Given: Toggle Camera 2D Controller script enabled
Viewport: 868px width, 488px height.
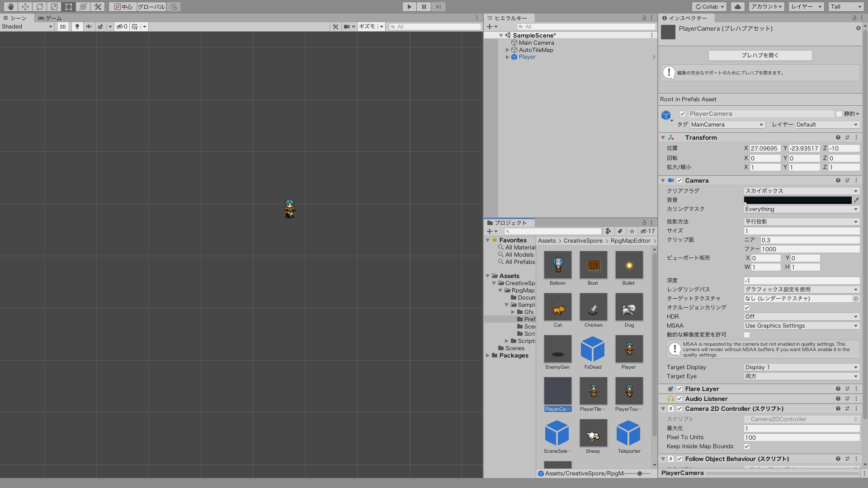Looking at the screenshot, I should [x=679, y=409].
